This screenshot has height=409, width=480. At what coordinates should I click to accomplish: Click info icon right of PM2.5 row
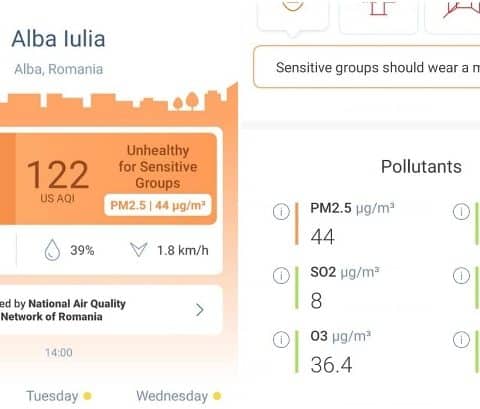coord(461,212)
